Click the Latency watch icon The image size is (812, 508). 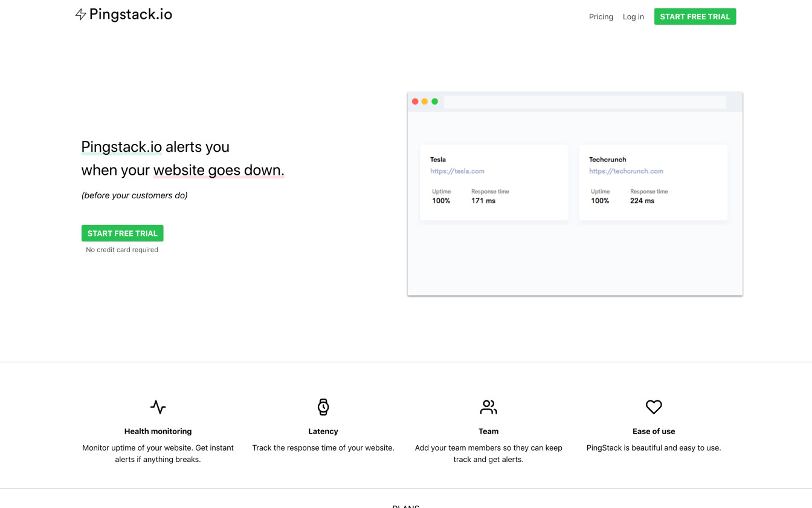tap(323, 407)
